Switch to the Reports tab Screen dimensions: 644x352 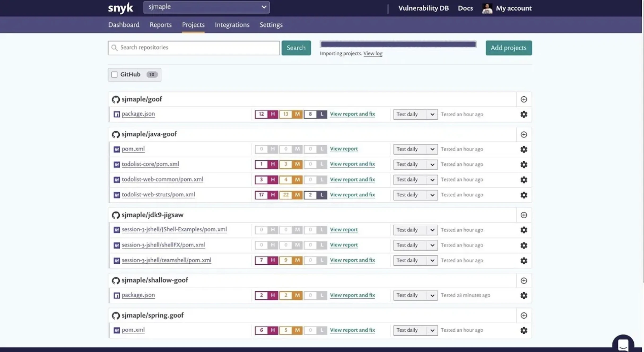[x=160, y=25]
